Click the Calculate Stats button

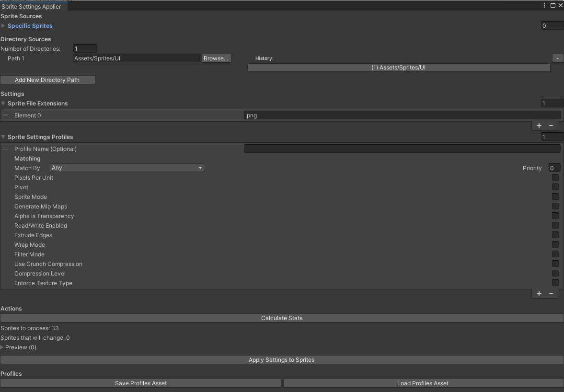[x=282, y=318]
